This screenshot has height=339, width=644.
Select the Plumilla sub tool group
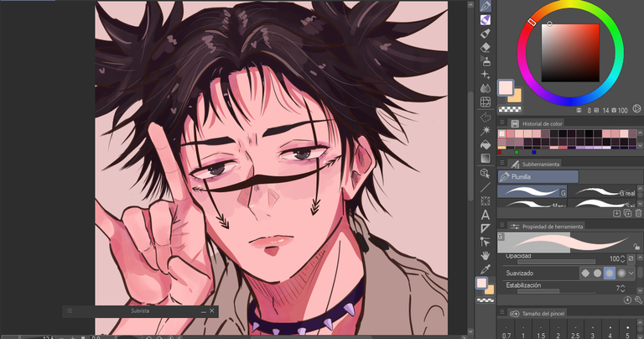(538, 177)
